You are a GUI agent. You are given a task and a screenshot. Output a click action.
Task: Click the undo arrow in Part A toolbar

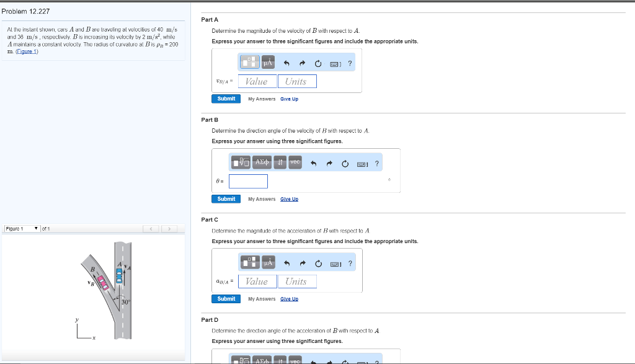point(286,63)
